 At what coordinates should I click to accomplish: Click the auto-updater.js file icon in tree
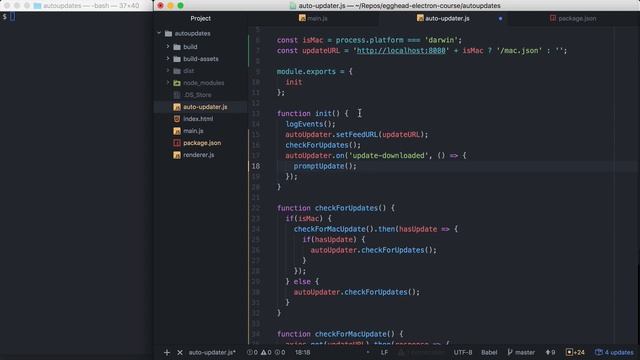(177, 107)
